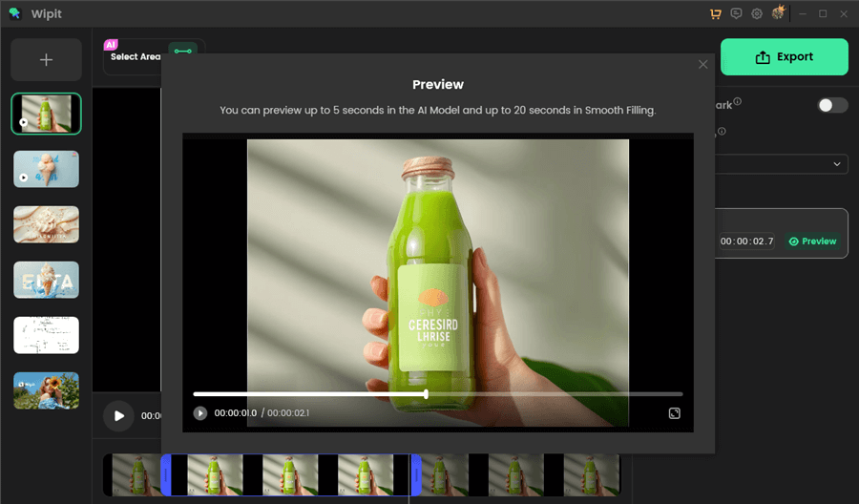859x504 pixels.
Task: Open the settings gear icon
Action: [x=757, y=13]
